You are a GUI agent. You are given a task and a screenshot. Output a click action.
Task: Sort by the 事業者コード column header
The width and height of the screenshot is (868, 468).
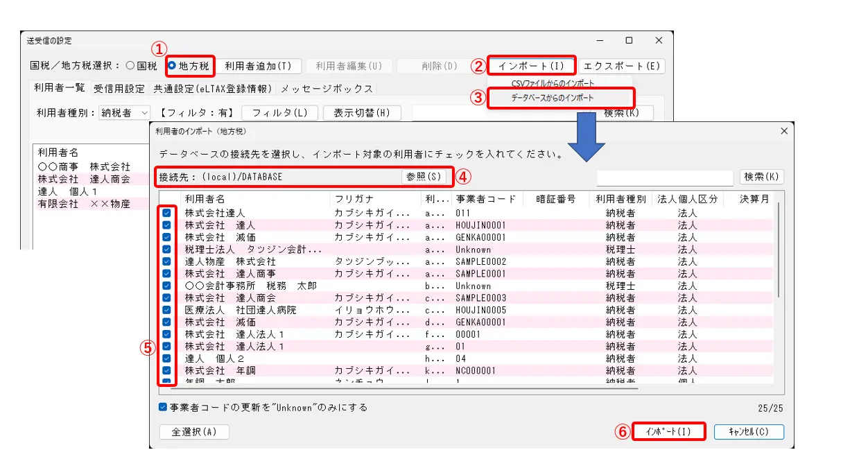click(x=485, y=199)
